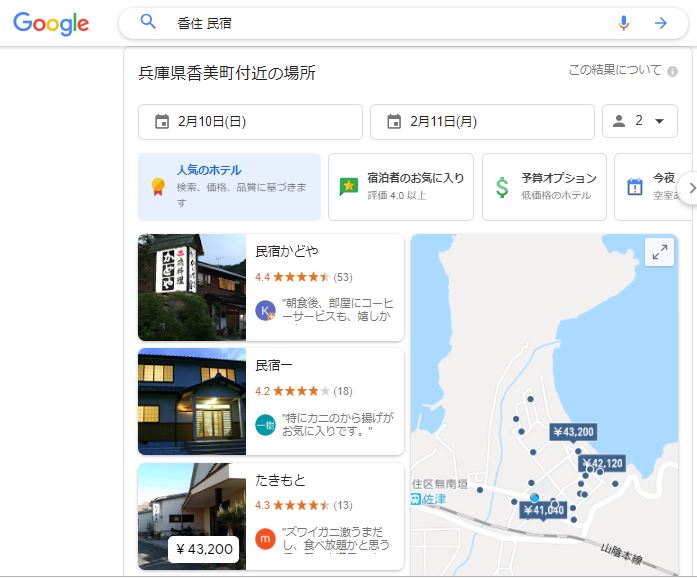
Task: Click the green dollar sign icon
Action: (x=502, y=187)
